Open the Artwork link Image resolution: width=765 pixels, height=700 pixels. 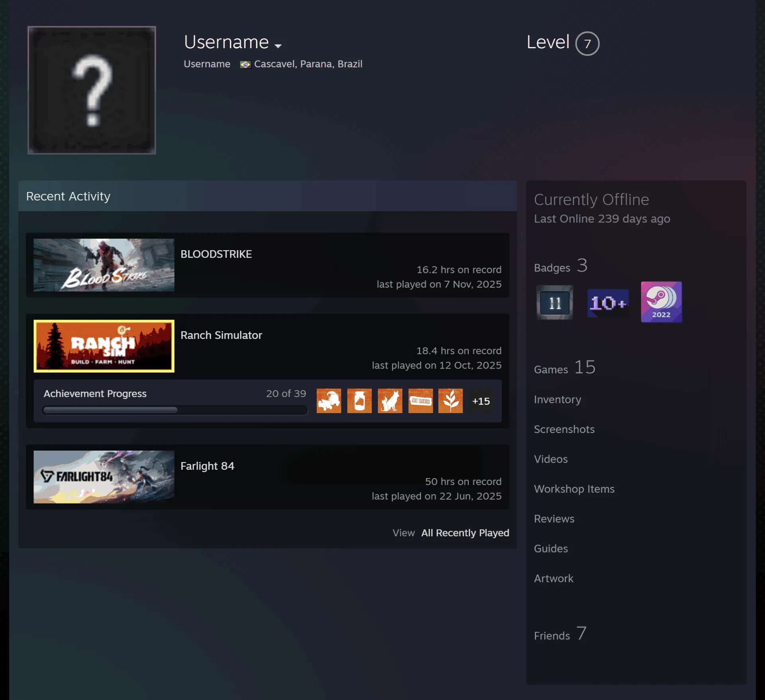click(553, 578)
